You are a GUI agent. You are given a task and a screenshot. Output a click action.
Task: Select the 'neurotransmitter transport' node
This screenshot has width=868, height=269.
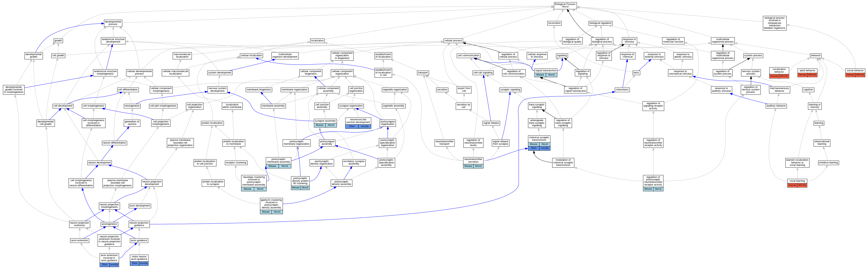[444, 143]
